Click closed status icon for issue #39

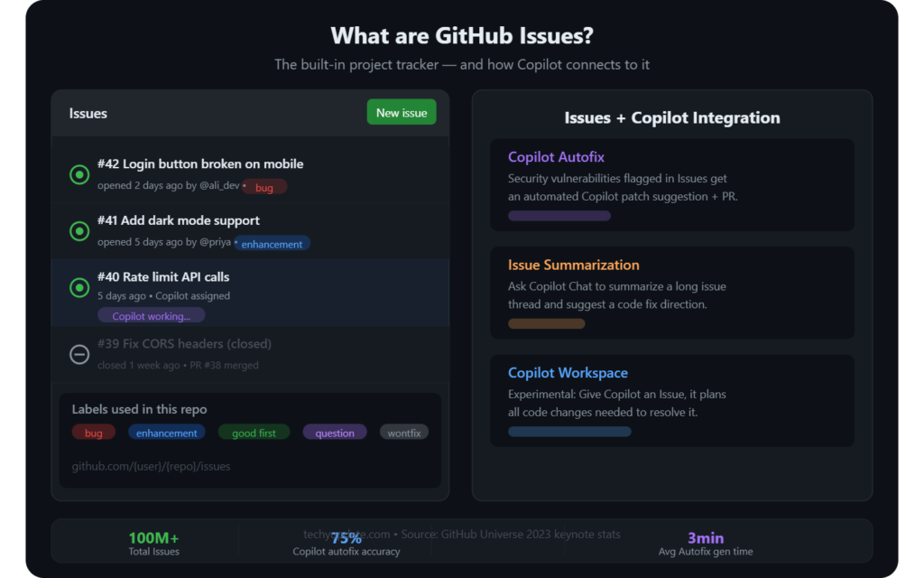point(79,354)
